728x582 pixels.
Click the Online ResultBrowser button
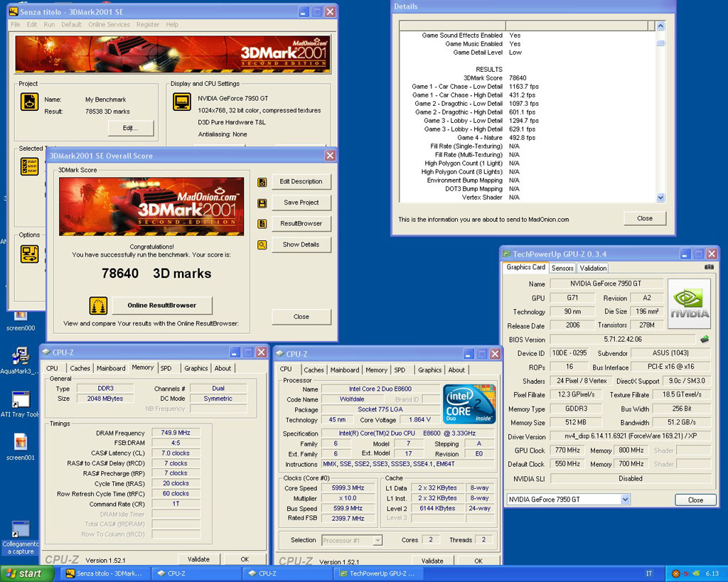click(162, 306)
